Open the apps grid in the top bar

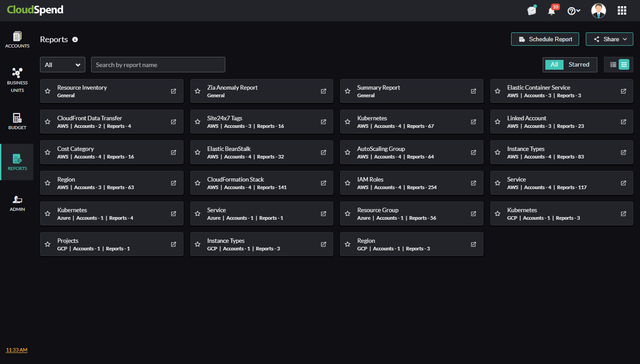[x=622, y=10]
